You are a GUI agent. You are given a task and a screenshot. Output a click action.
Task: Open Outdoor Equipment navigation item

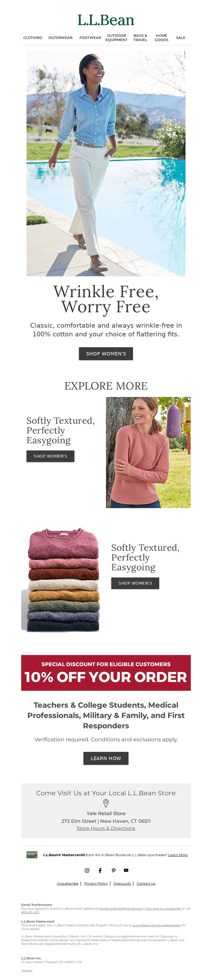[116, 38]
